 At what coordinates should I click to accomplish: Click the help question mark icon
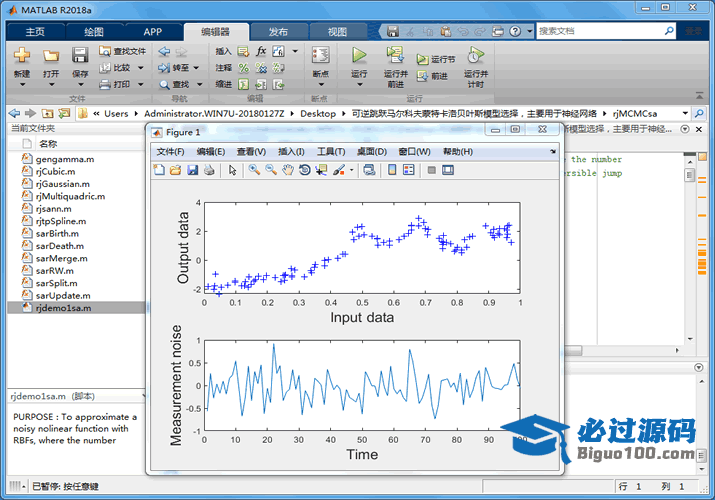click(515, 31)
